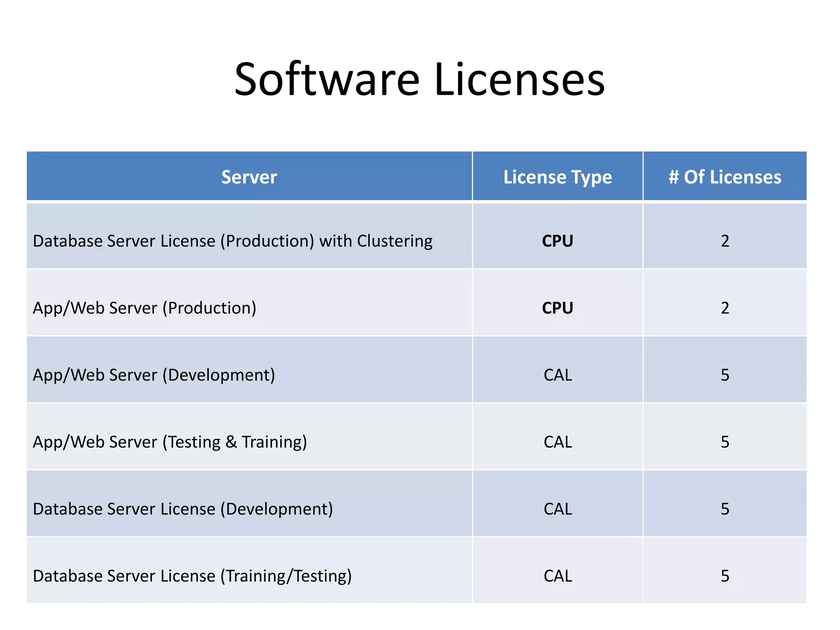Click Database Server License (Production) with Clustering cell

coord(233,241)
